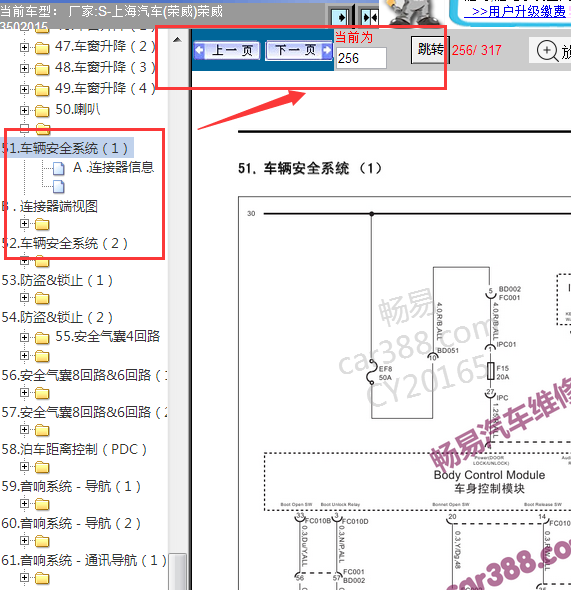Expand the 47.车窗升降 (2) node
Image resolution: width=571 pixels, height=590 pixels.
tap(24, 47)
